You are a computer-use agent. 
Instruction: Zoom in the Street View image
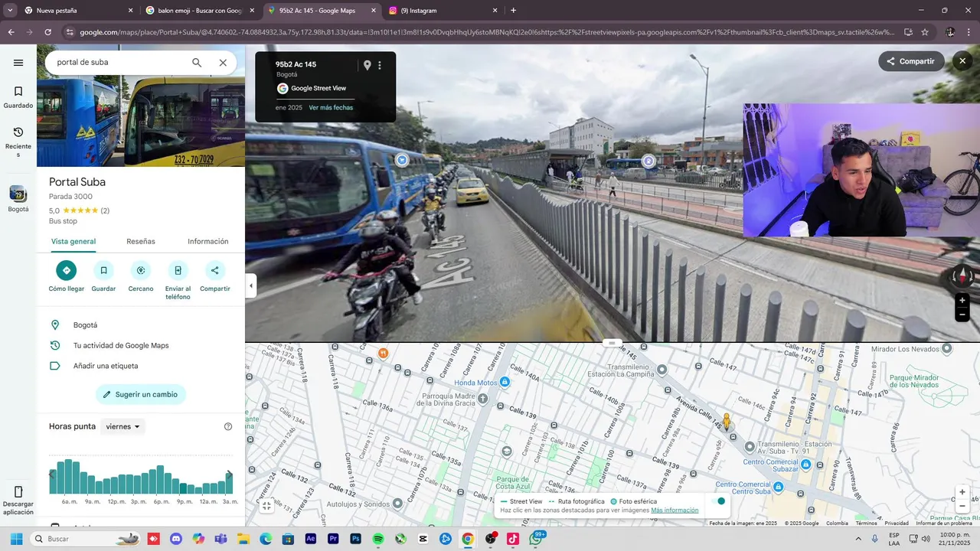[962, 301]
